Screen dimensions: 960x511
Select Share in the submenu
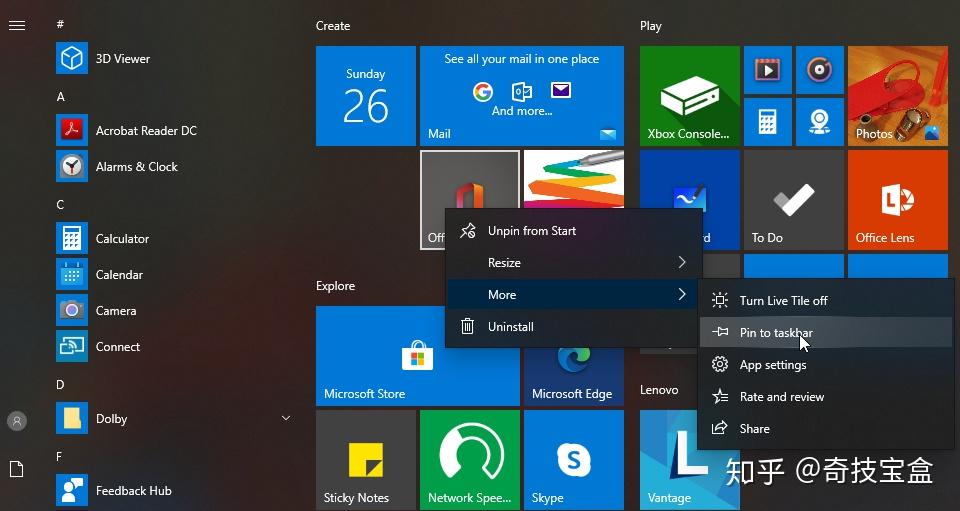[826, 428]
